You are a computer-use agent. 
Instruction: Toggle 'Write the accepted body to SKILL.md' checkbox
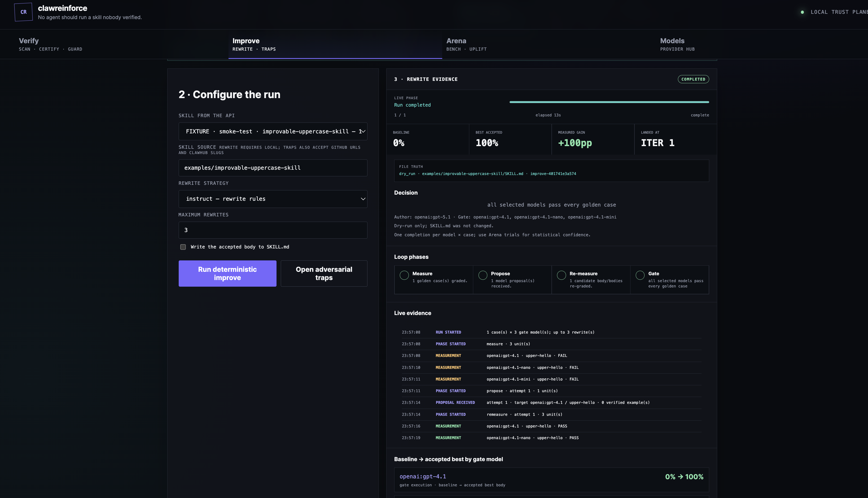pyautogui.click(x=183, y=247)
